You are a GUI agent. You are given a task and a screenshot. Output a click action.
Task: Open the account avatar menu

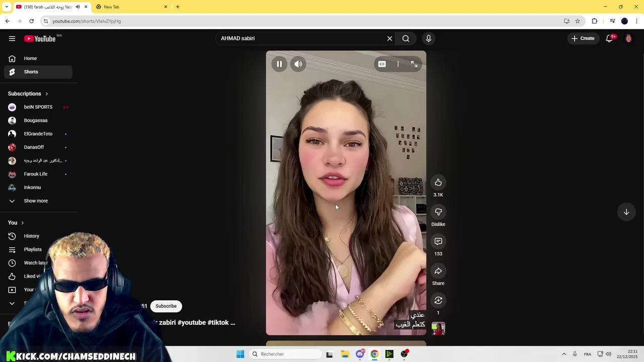(x=628, y=39)
